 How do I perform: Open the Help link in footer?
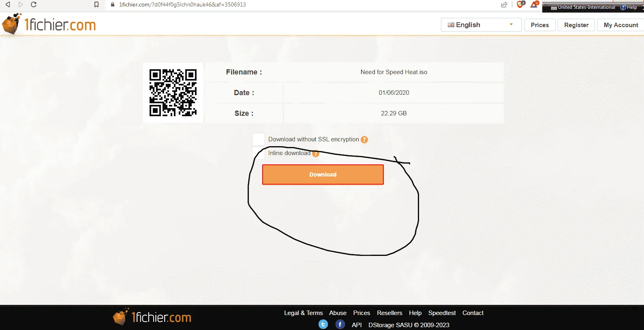click(415, 313)
